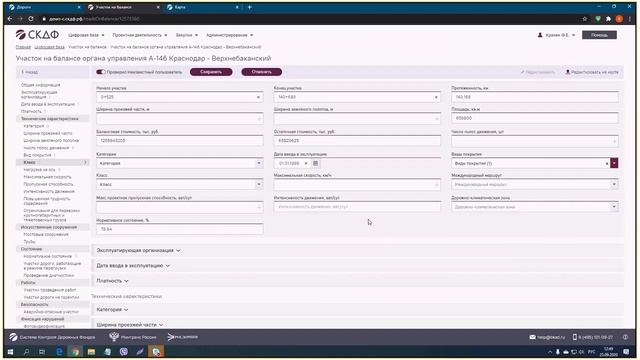640x360 pixels.
Task: Focus the Балансовая стоимость field
Action: pos(180,140)
